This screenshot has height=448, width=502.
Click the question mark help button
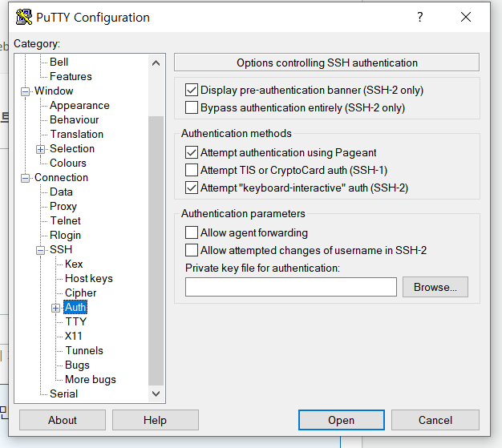pos(420,17)
